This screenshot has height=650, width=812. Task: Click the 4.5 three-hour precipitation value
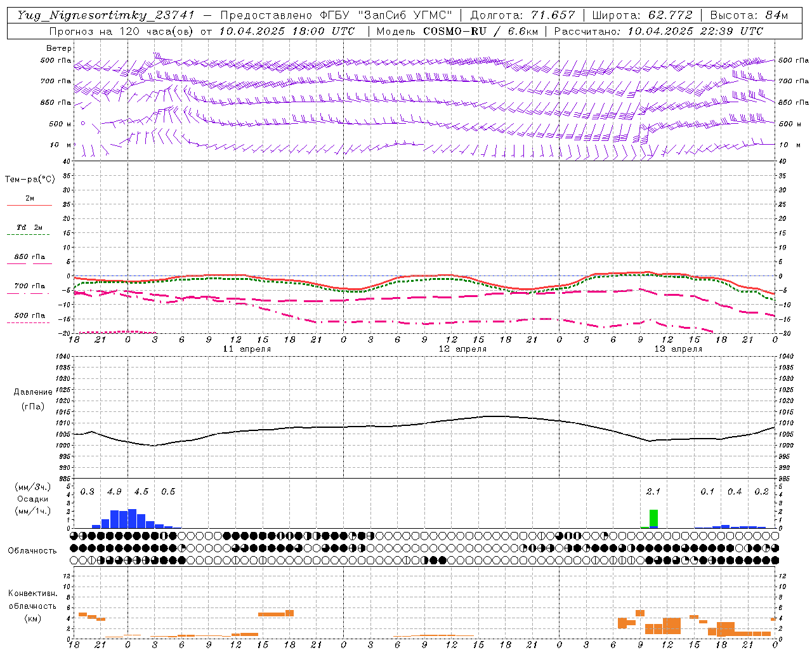pyautogui.click(x=141, y=492)
